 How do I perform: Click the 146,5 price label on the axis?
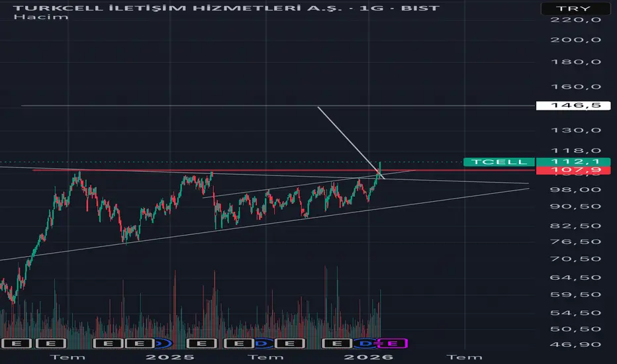pos(573,105)
